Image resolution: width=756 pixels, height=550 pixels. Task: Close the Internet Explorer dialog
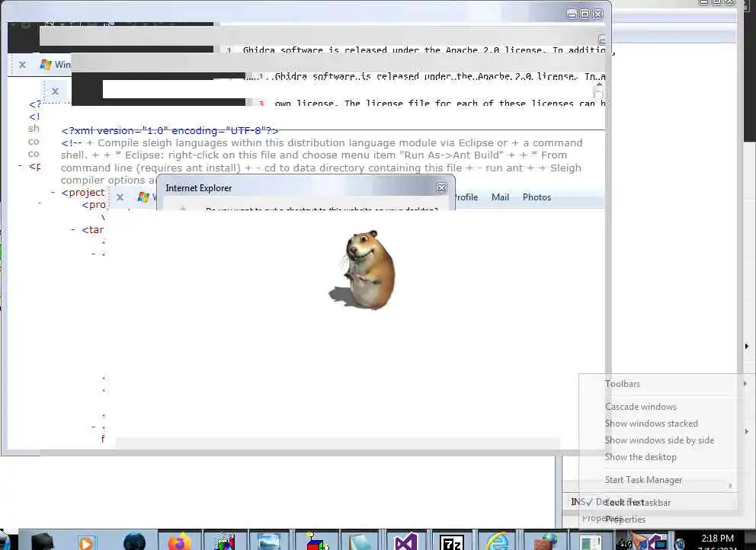(441, 188)
